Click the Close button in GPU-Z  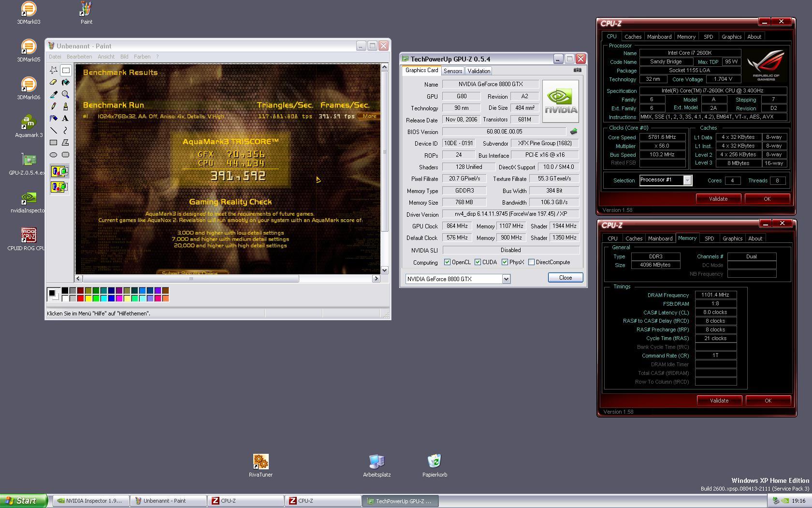point(565,278)
